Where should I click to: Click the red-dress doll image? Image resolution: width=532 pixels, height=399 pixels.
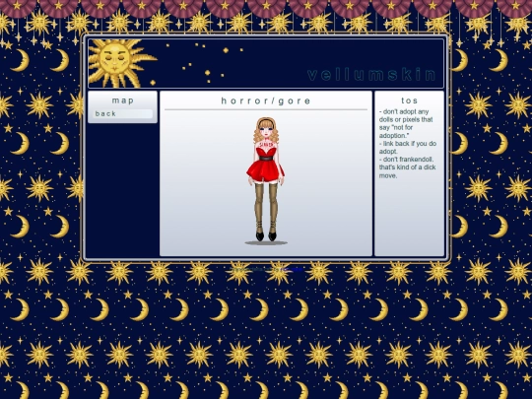pos(266,181)
